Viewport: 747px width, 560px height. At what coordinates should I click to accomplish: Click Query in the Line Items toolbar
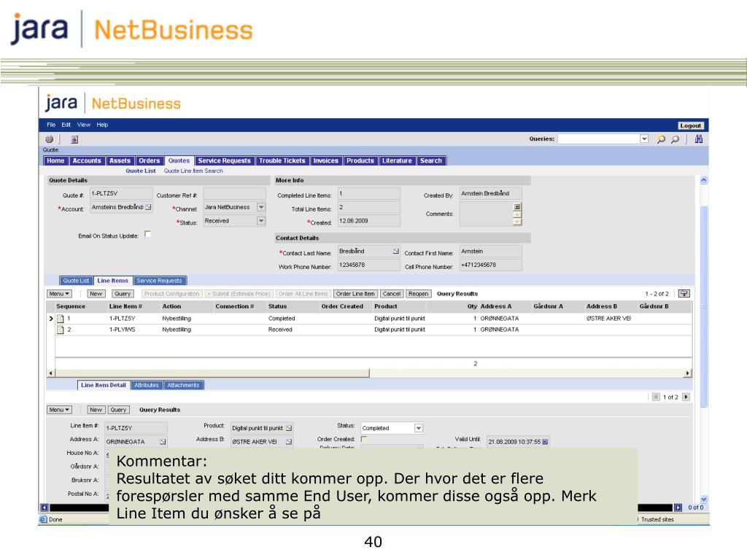click(x=123, y=294)
